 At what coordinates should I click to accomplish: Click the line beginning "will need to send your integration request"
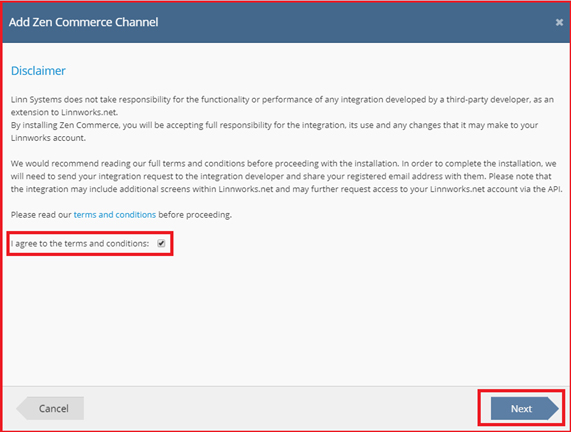[x=281, y=176]
